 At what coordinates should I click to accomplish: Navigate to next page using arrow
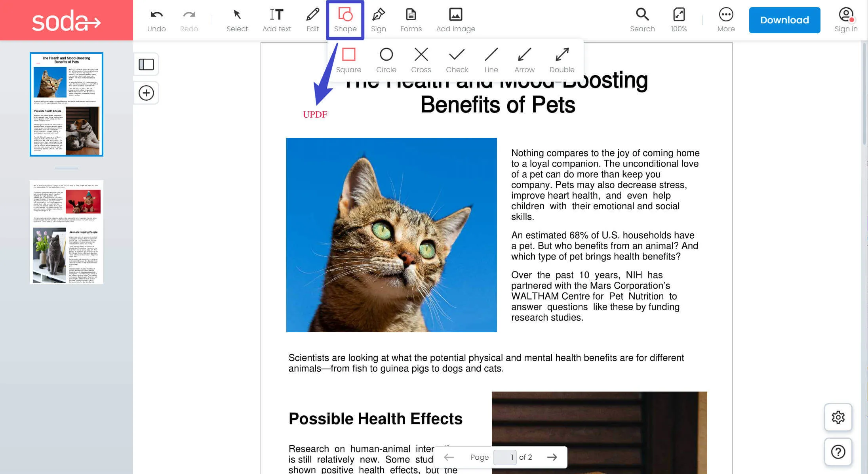[x=552, y=457]
